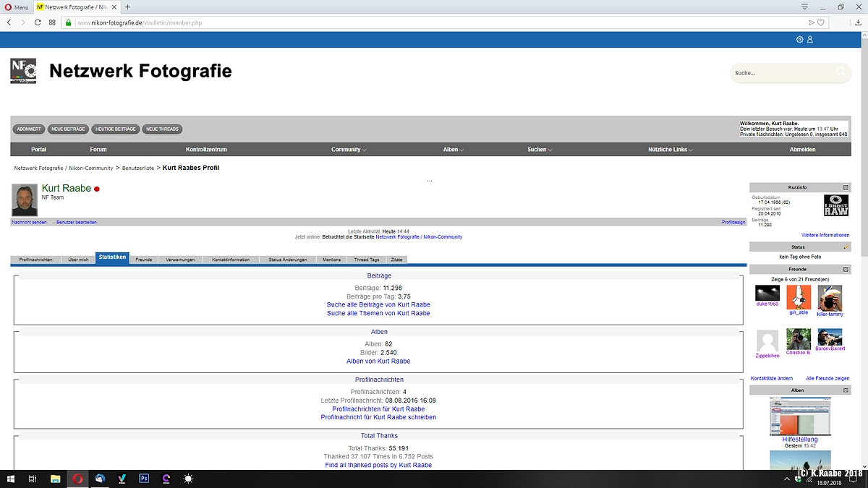Click the Alle Freunde zeigen link
This screenshot has width=868, height=488.
pos(827,378)
